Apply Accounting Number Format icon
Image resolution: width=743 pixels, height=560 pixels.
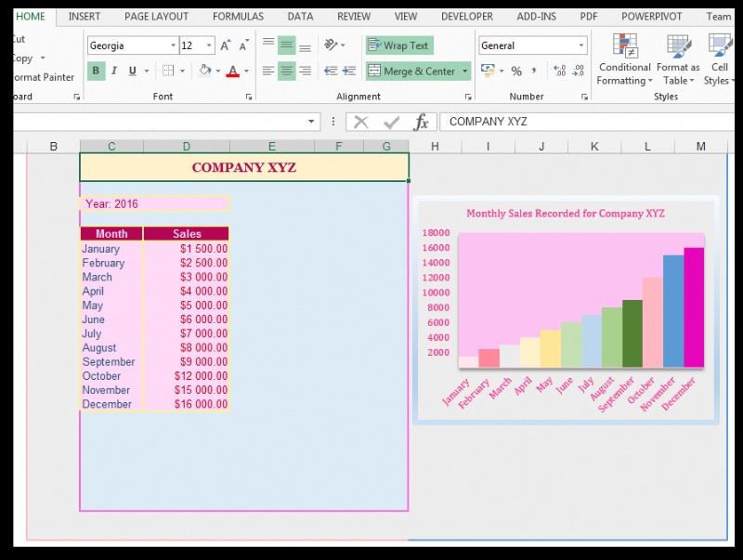tap(488, 72)
